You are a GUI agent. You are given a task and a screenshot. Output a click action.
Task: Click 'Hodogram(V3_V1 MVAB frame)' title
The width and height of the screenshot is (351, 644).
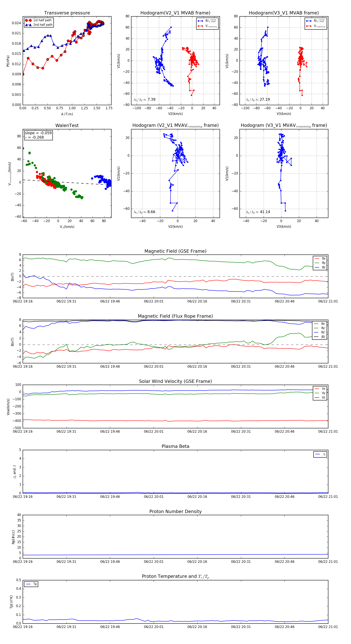click(284, 13)
